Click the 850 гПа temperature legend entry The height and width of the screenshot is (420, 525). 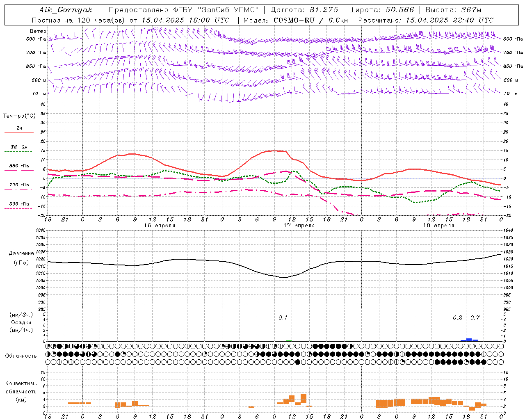19,168
